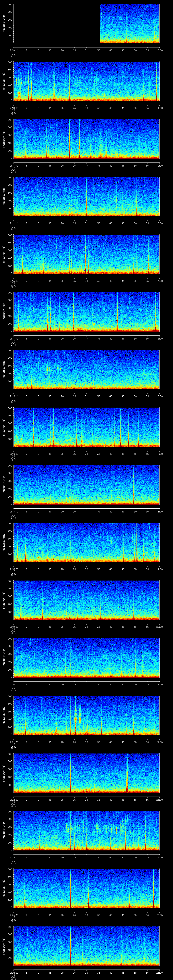Select the "2:13:00" start time label
This screenshot has width=173, height=980.
(x=14, y=281)
